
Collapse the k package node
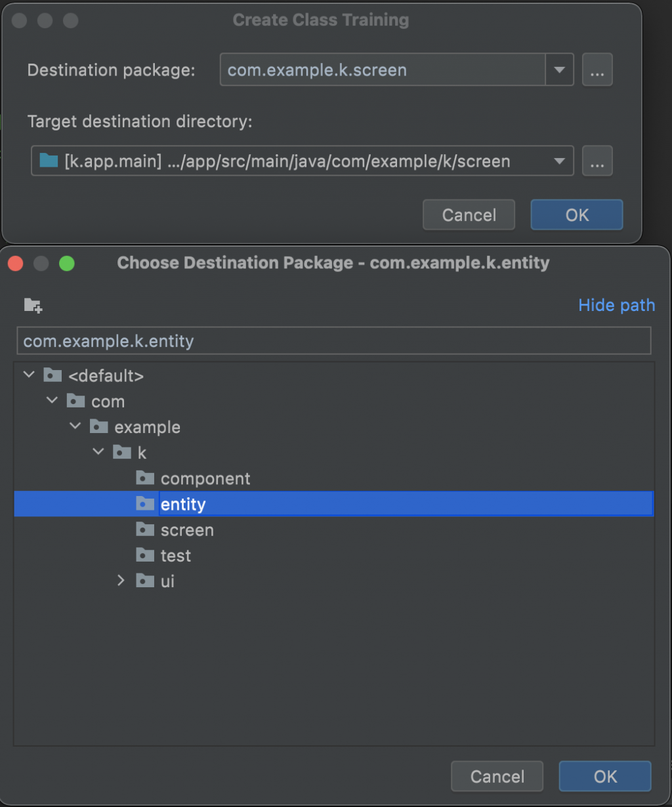tap(98, 452)
